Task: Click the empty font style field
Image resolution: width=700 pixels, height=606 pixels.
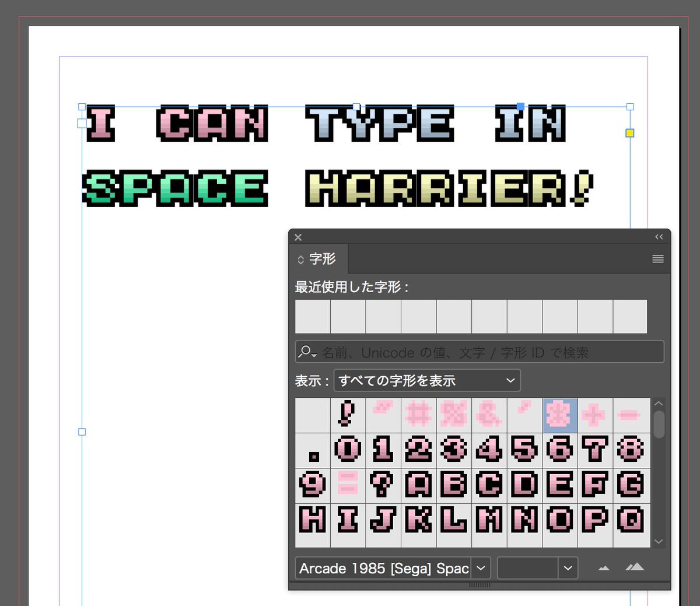Action: 528,568
